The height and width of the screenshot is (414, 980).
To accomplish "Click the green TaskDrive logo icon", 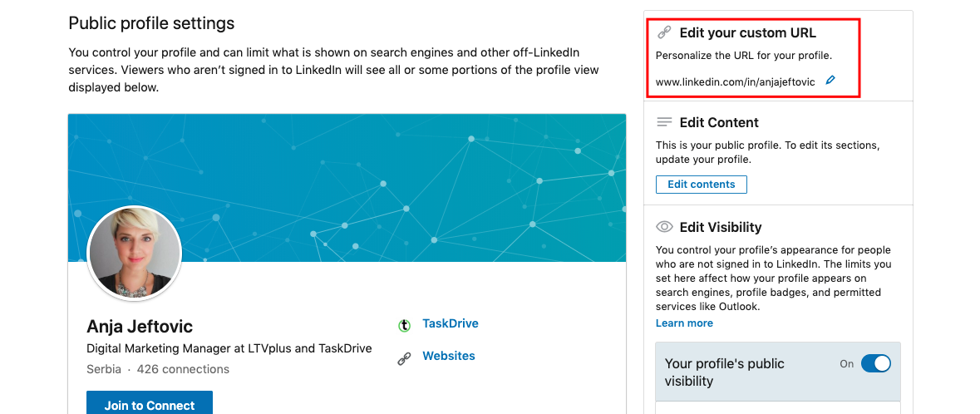I will (405, 325).
